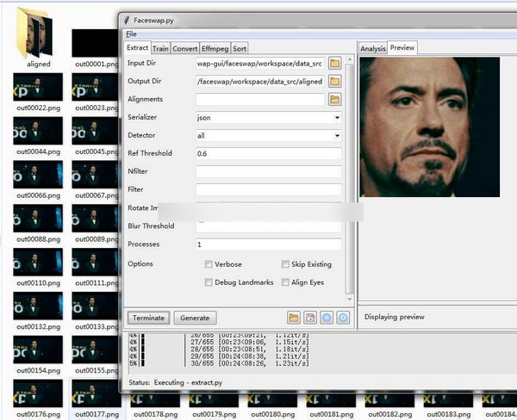
Task: Click the Input Dir folder browse icon
Action: click(x=334, y=63)
